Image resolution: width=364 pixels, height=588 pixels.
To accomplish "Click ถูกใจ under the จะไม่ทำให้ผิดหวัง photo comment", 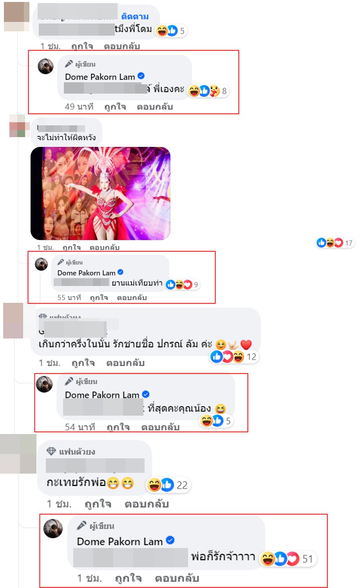I will coord(71,247).
